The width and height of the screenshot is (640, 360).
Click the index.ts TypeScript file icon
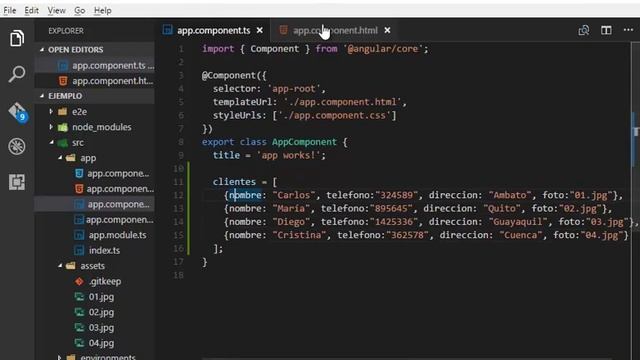79,250
